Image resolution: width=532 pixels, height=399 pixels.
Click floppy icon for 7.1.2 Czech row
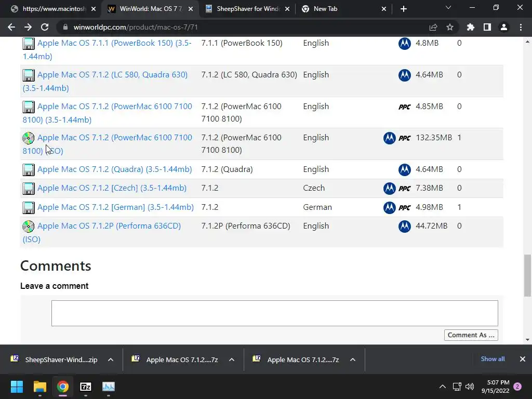click(29, 188)
